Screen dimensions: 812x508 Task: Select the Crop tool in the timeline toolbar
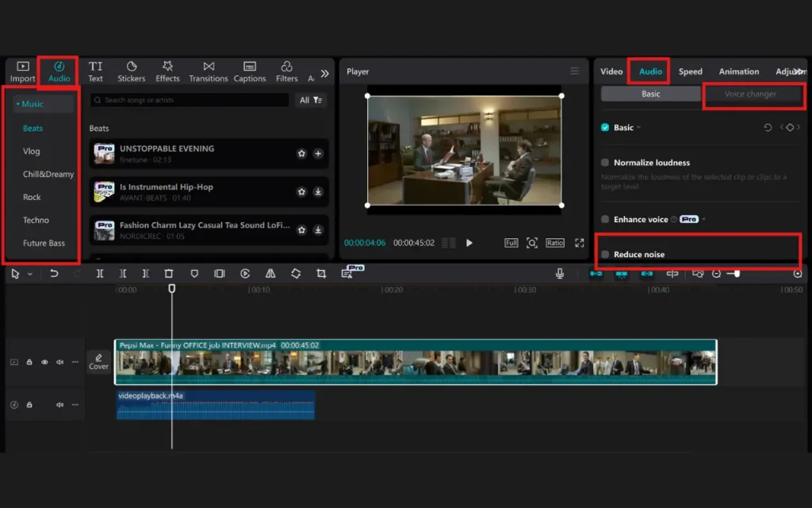(x=321, y=273)
